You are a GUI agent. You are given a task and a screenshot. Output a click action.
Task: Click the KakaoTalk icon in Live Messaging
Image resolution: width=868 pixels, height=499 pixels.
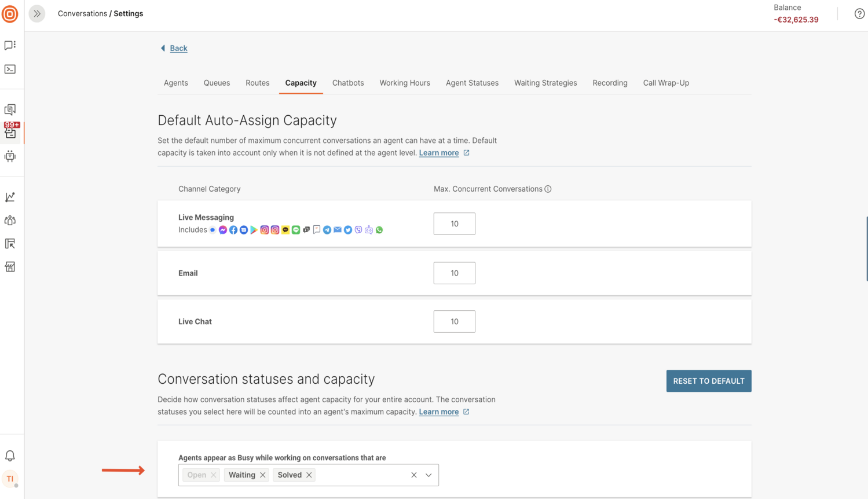click(285, 230)
